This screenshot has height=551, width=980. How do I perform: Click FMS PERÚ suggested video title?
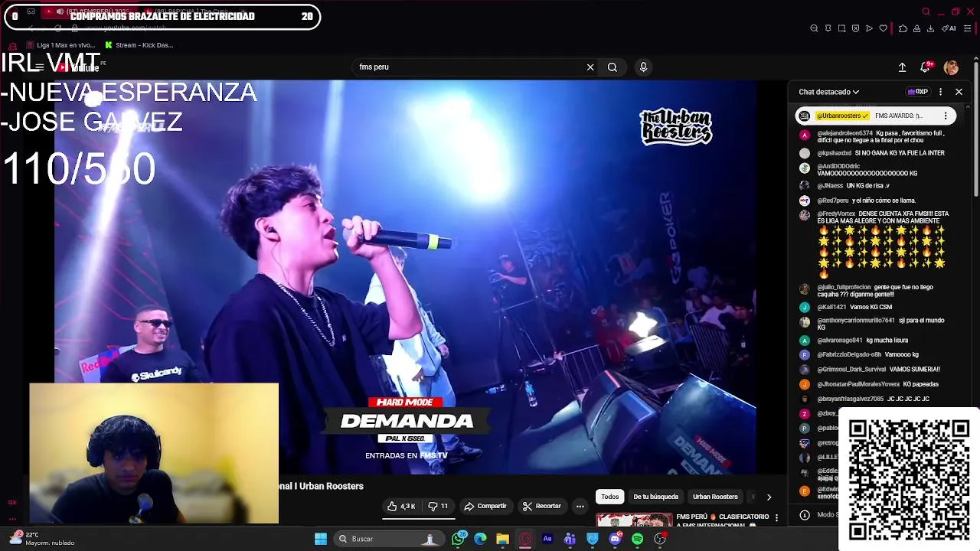click(x=723, y=520)
